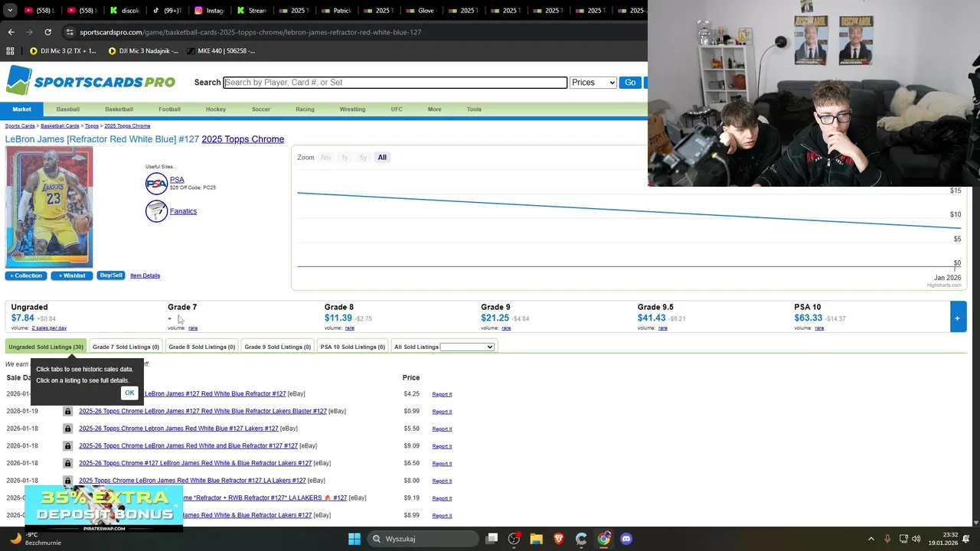Image resolution: width=980 pixels, height=551 pixels.
Task: Go back with the browser back arrow
Action: (x=11, y=32)
